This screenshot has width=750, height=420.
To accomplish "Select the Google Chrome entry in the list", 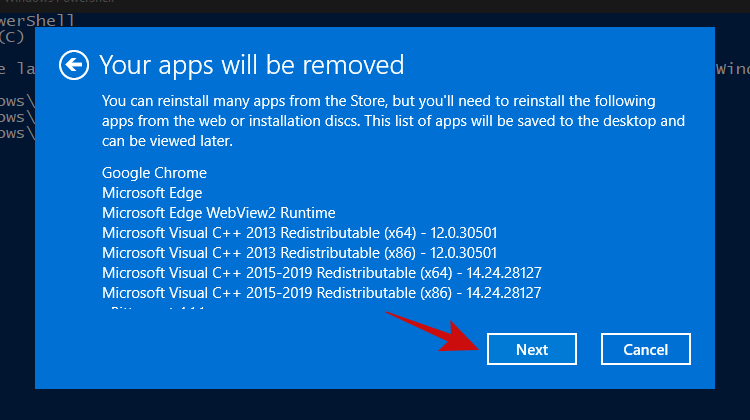I will click(155, 174).
